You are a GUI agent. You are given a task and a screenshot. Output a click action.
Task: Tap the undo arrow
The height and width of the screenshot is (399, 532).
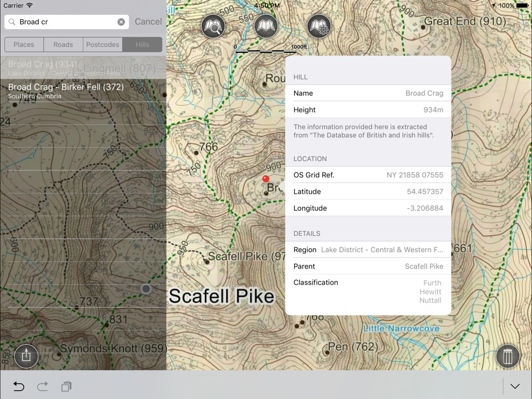point(19,386)
